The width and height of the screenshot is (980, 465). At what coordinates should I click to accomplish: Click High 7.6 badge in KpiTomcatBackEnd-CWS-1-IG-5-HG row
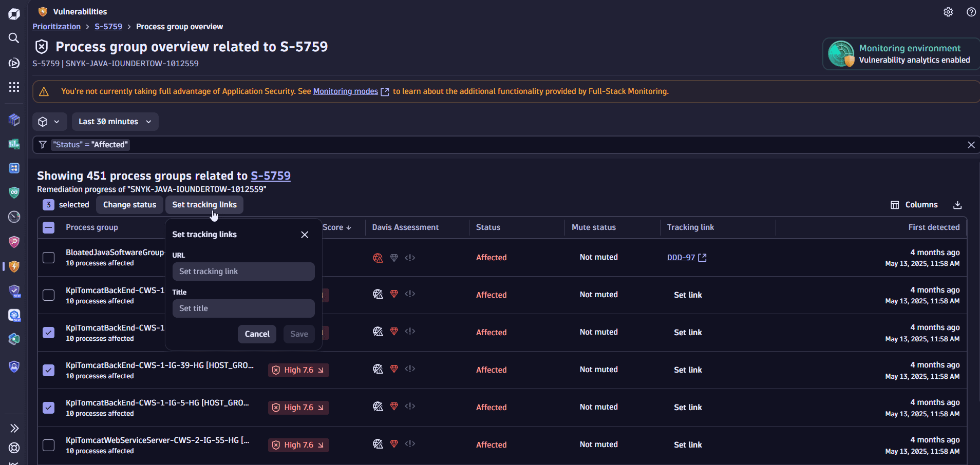point(298,408)
